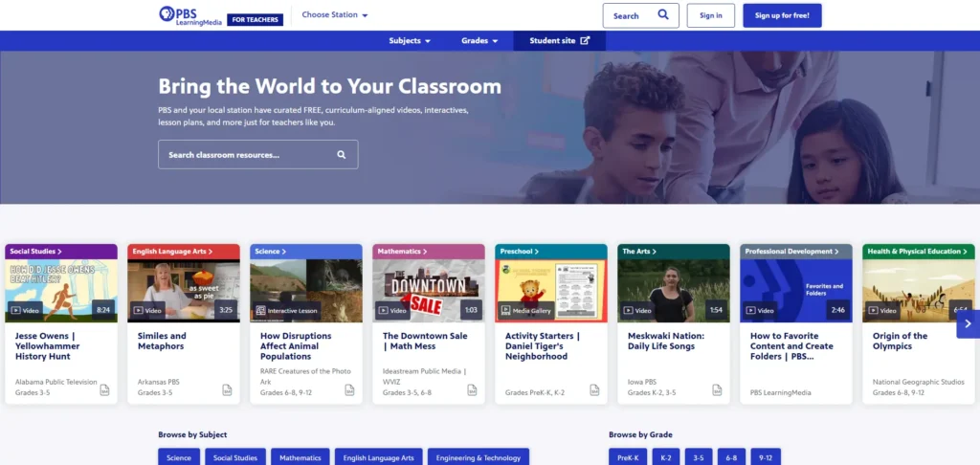Click the standards document icon on the Jesse Owens card
The height and width of the screenshot is (465, 980).
(x=105, y=390)
